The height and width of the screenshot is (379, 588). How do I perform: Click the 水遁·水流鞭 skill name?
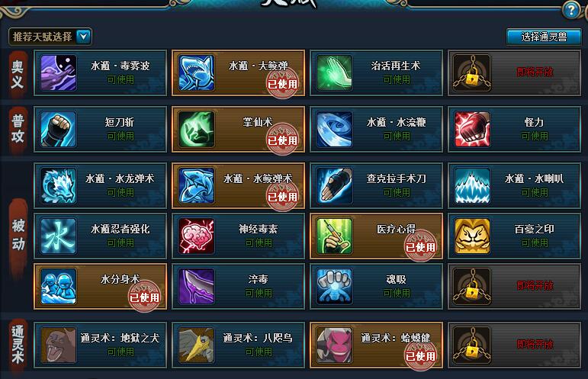point(397,122)
